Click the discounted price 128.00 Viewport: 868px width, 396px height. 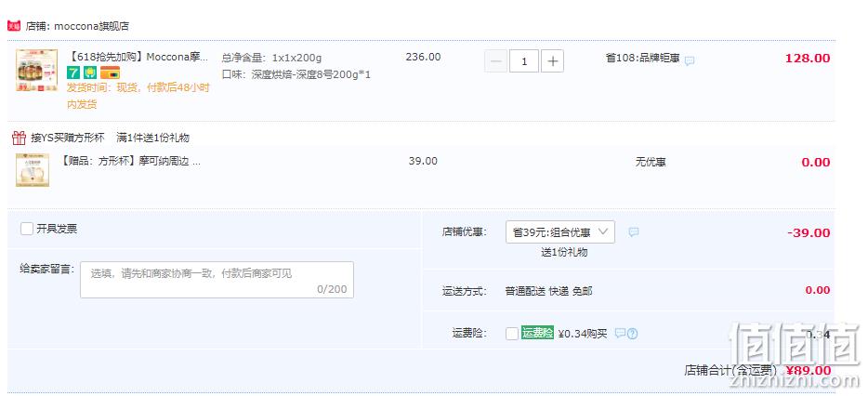pos(808,59)
